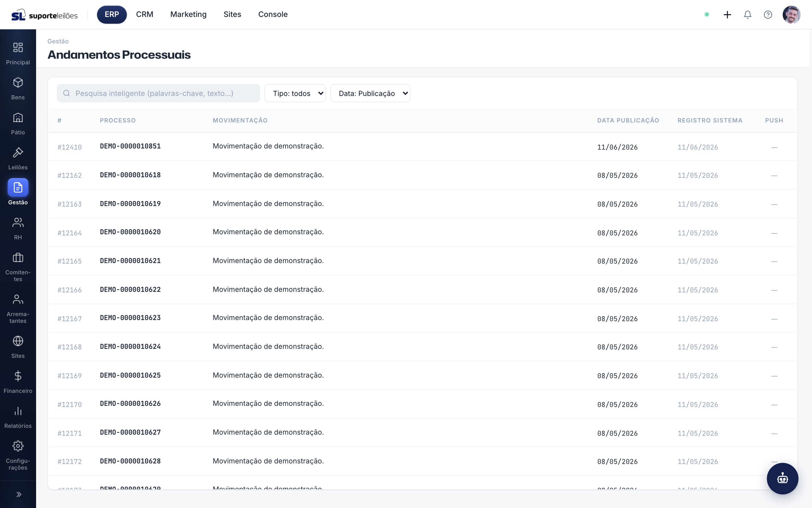Open user profile avatar
Image resolution: width=812 pixels, height=508 pixels.
point(791,14)
